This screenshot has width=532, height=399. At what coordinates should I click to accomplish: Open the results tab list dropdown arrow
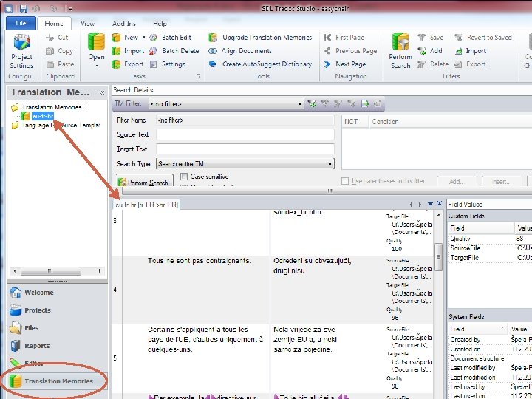430,204
